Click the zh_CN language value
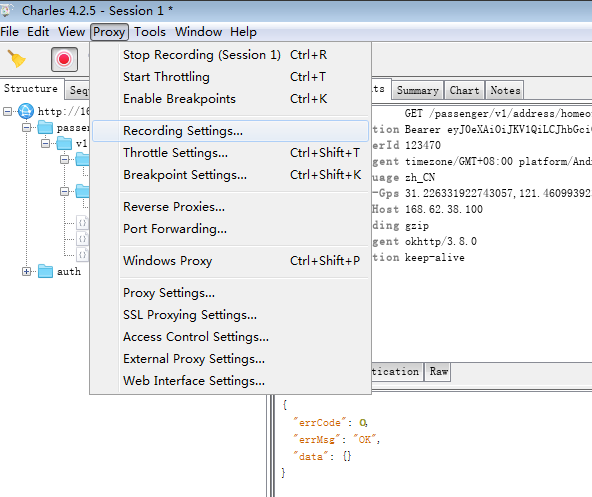Image resolution: width=592 pixels, height=497 pixels. [x=420, y=177]
